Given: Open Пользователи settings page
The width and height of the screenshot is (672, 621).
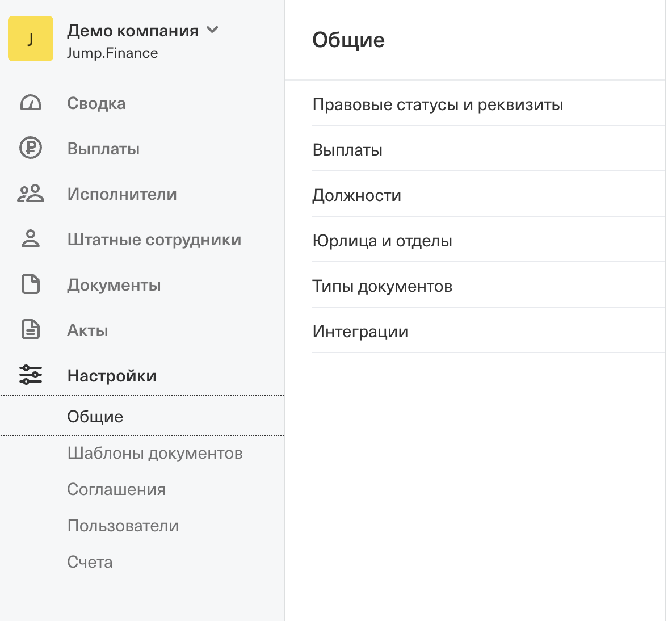Looking at the screenshot, I should 123,526.
